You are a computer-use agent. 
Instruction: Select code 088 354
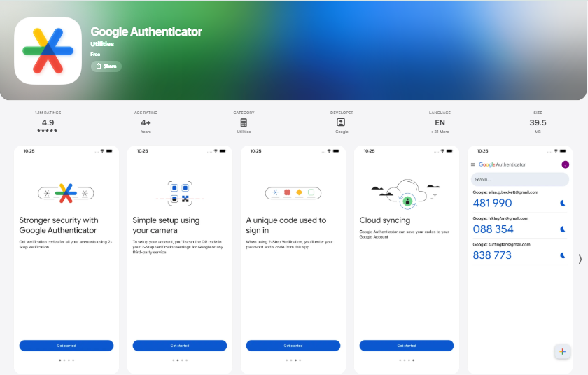click(x=493, y=229)
